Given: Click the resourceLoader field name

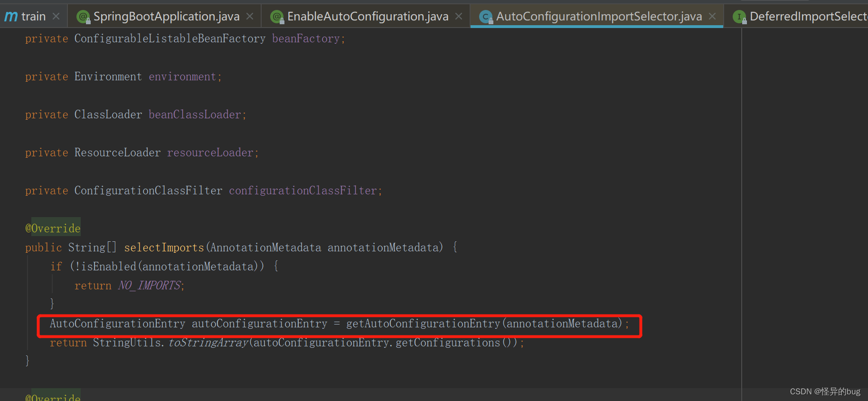Looking at the screenshot, I should pyautogui.click(x=210, y=153).
